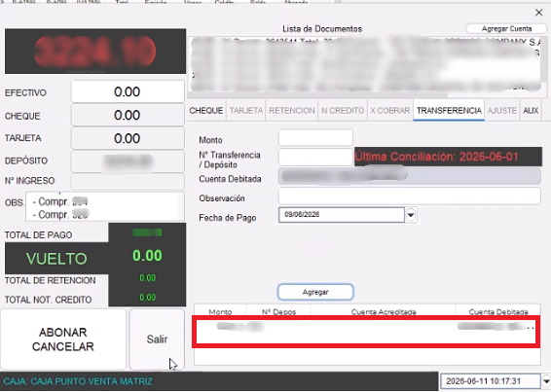Click the Nº Transferencia / Depósito field

coord(315,157)
